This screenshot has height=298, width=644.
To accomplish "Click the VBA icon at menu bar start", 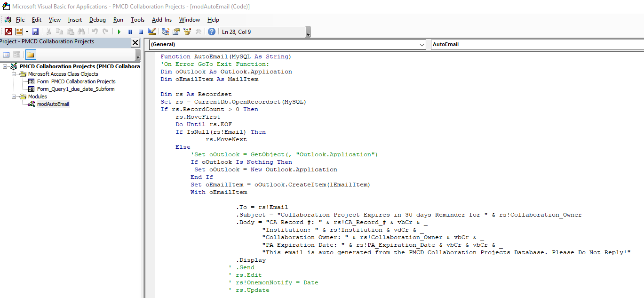I will click(x=8, y=20).
